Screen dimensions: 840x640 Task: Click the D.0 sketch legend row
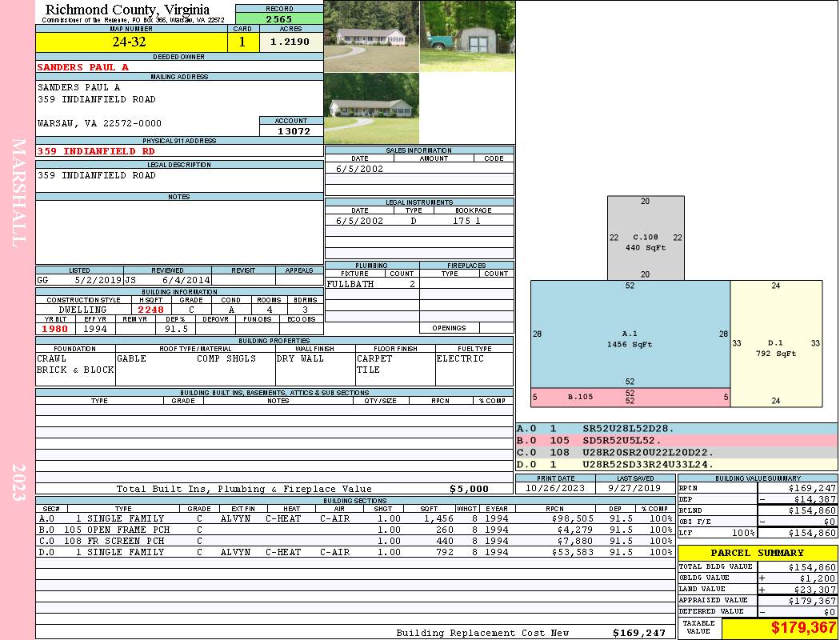click(x=676, y=464)
